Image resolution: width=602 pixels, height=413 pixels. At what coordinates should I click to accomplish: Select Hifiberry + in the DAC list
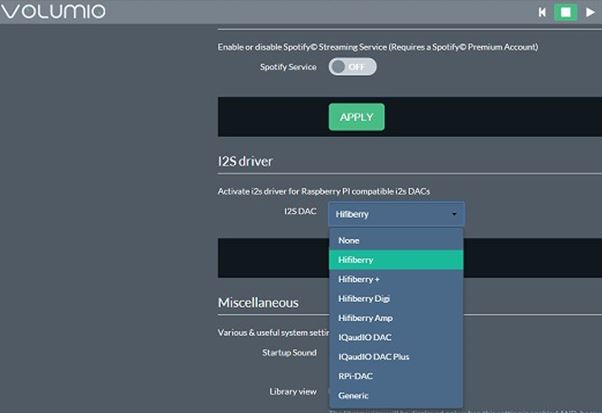(396, 279)
